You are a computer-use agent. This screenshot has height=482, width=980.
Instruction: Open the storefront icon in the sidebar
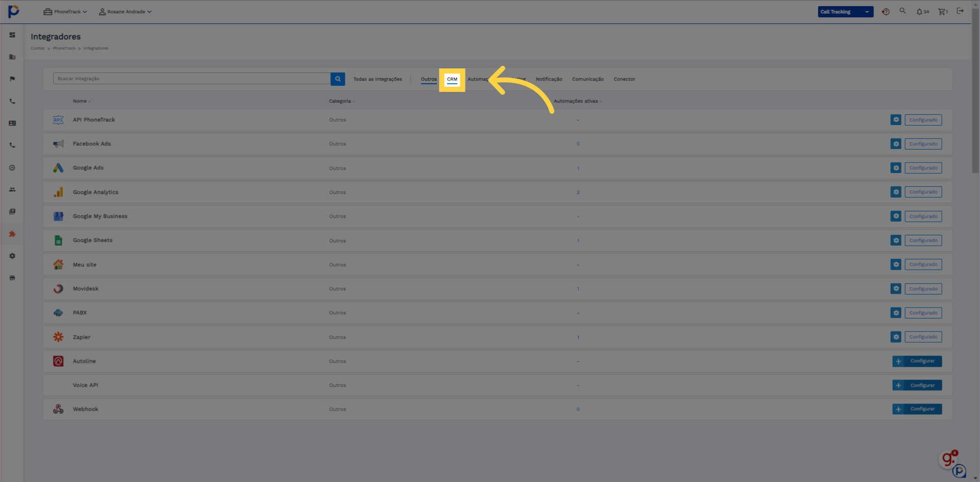click(x=12, y=278)
